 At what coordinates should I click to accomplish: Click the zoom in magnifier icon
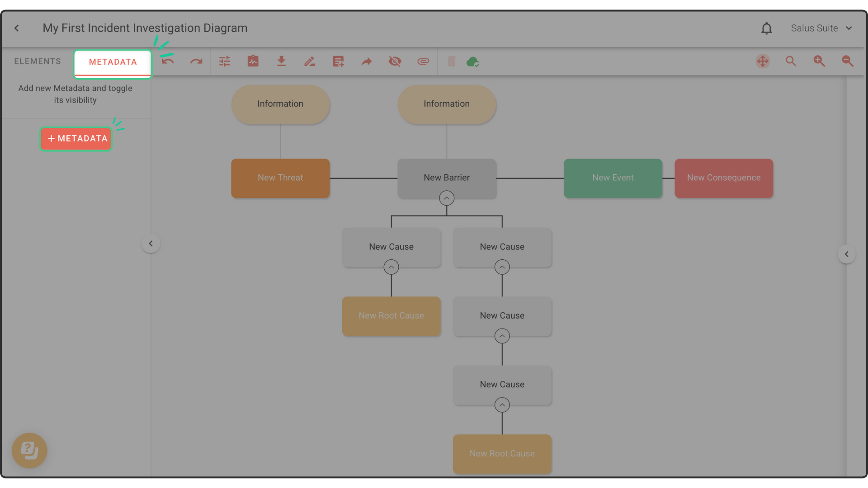tap(819, 61)
